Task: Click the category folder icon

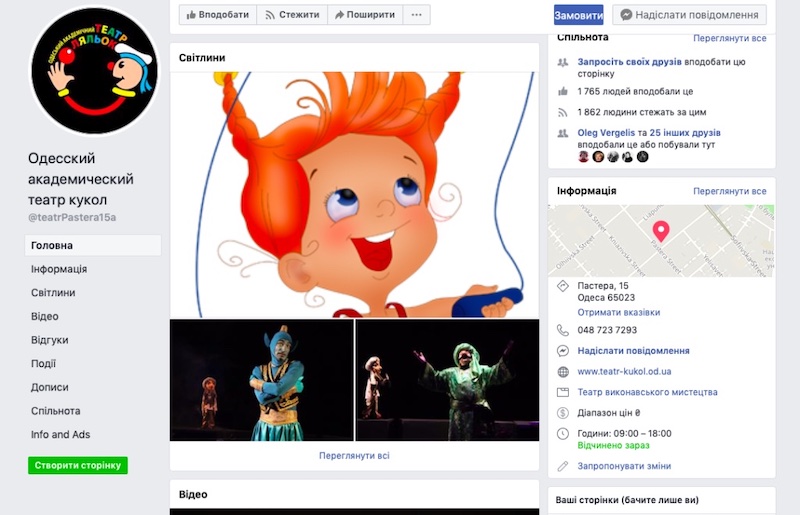Action: click(x=563, y=393)
